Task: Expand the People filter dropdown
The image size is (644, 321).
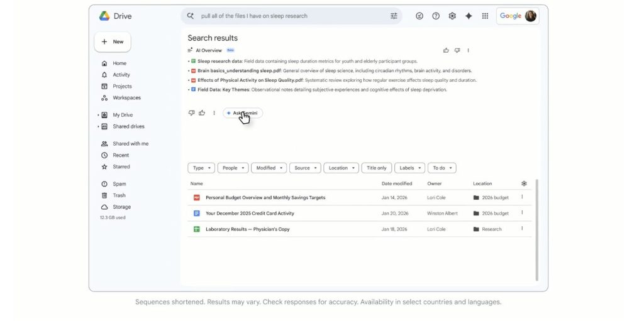Action: point(233,168)
